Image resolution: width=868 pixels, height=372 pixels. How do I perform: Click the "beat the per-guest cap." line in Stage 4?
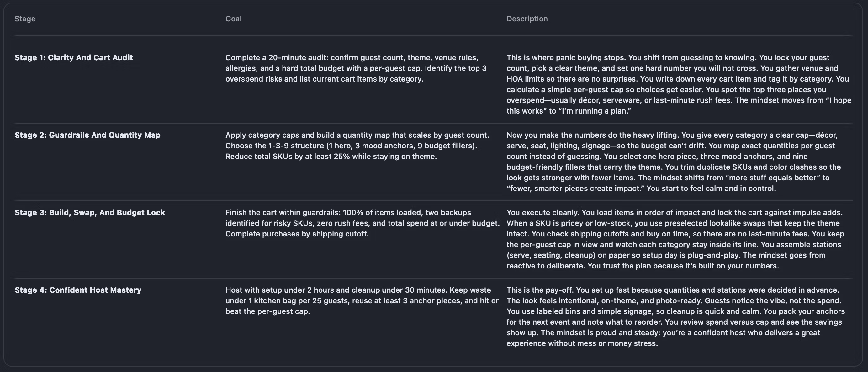267,312
